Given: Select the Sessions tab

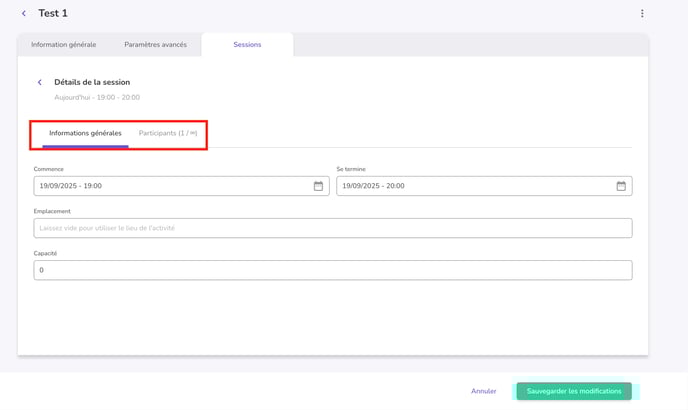Looking at the screenshot, I should point(247,45).
